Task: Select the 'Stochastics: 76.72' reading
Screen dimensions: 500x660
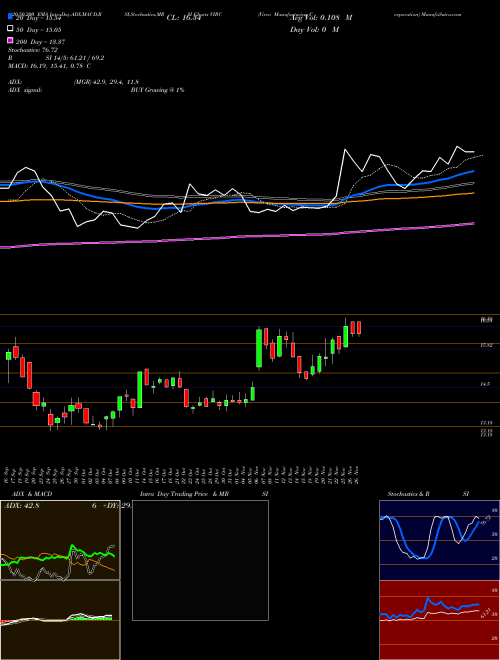Action: [33, 50]
